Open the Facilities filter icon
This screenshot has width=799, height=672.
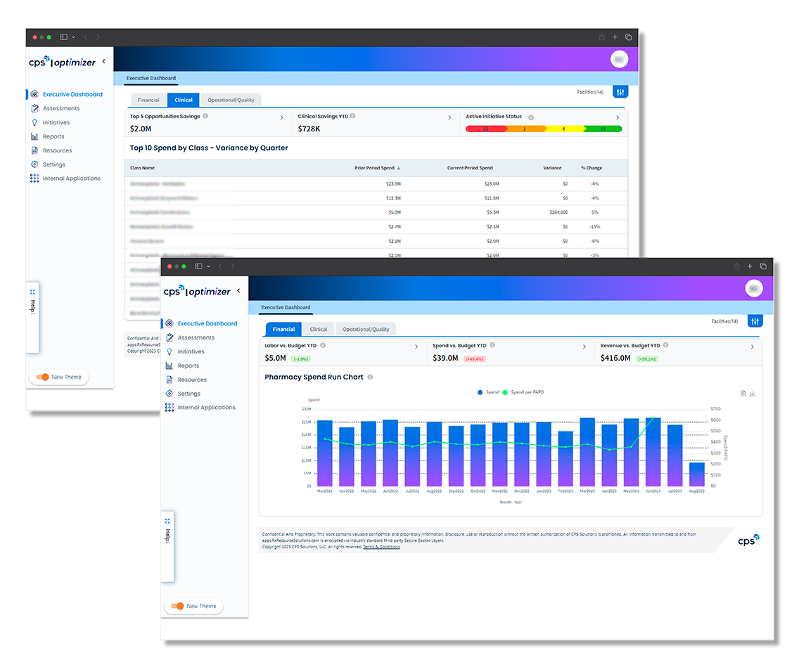(755, 321)
